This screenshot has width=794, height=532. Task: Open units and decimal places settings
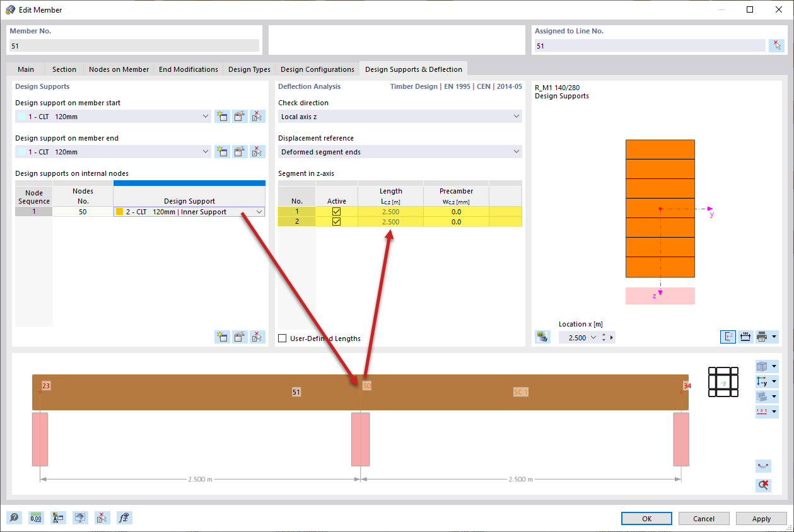(x=36, y=518)
